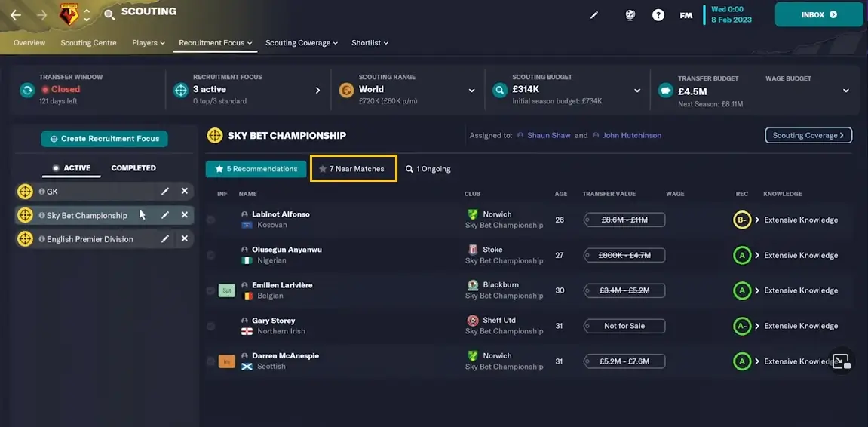Click the Scouting Coverage button
Image resolution: width=868 pixels, height=427 pixels.
808,135
